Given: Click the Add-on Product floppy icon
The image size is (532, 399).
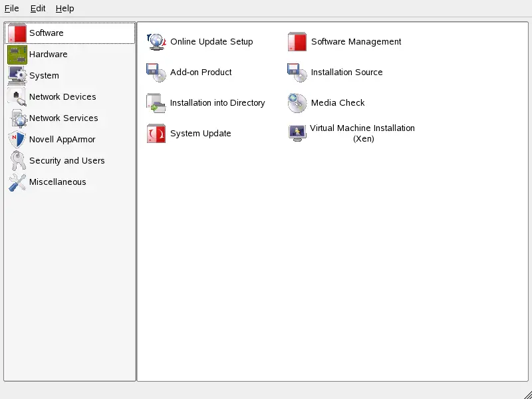Looking at the screenshot, I should (156, 72).
